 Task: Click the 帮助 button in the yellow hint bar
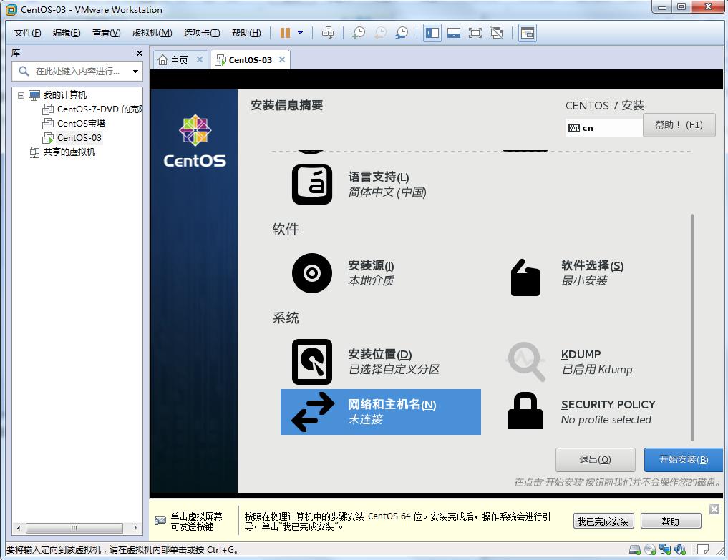[x=671, y=521]
